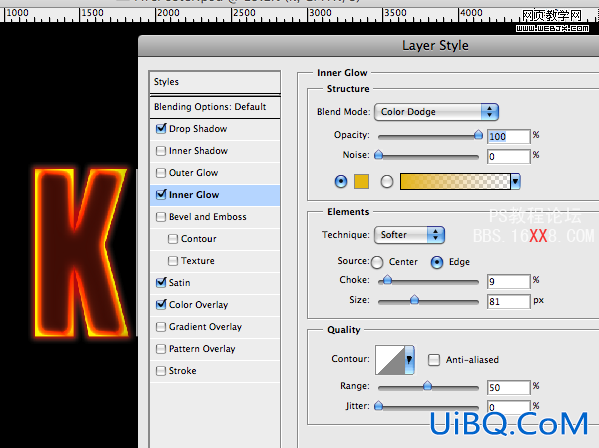Select the gradient radio button
The height and width of the screenshot is (448, 599).
tap(387, 182)
